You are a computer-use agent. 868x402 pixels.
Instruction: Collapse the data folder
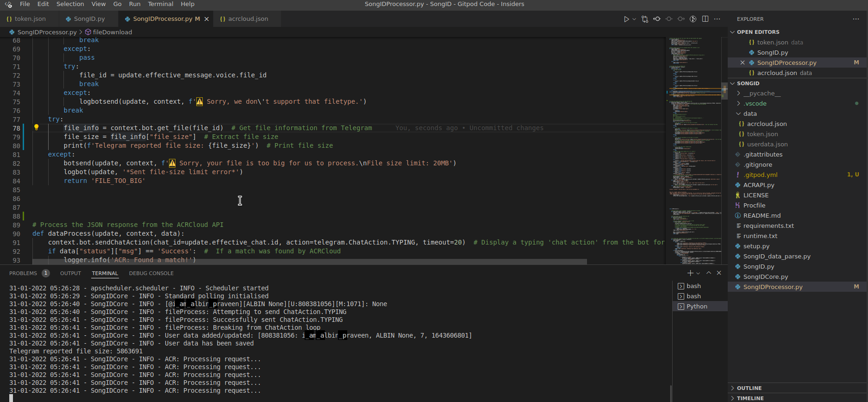pyautogui.click(x=749, y=114)
